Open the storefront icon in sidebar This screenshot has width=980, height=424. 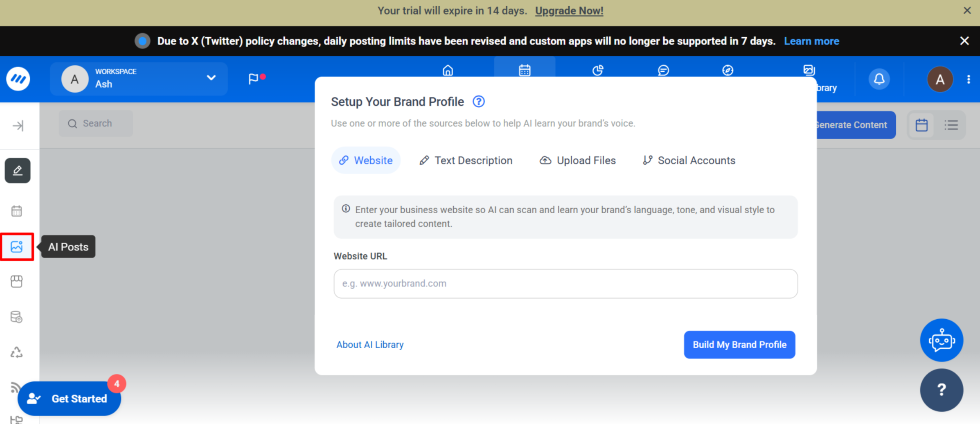(17, 281)
